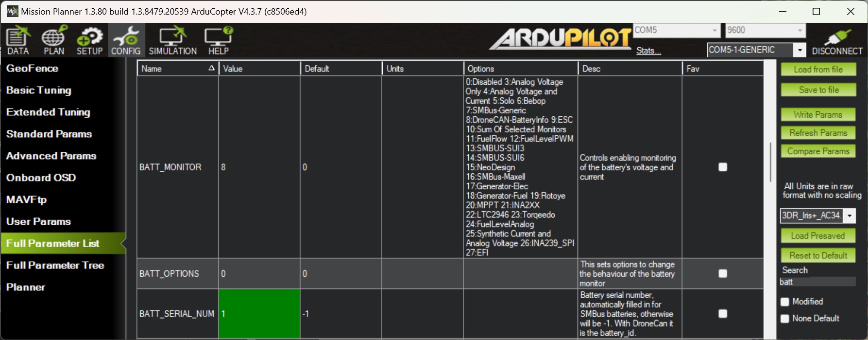Open the MAVFtp page

tap(26, 200)
